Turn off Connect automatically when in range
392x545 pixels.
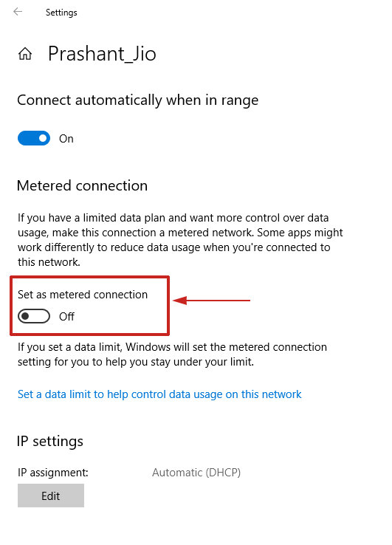tap(34, 138)
